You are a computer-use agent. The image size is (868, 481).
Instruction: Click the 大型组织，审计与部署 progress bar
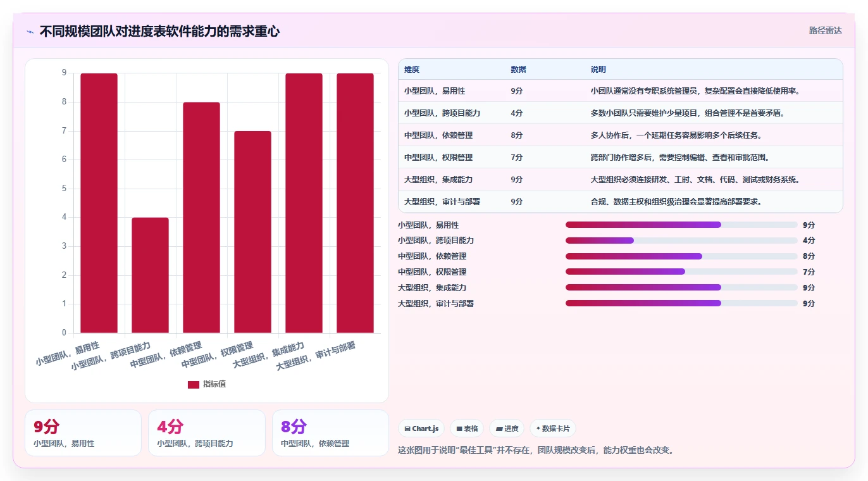[x=681, y=303]
